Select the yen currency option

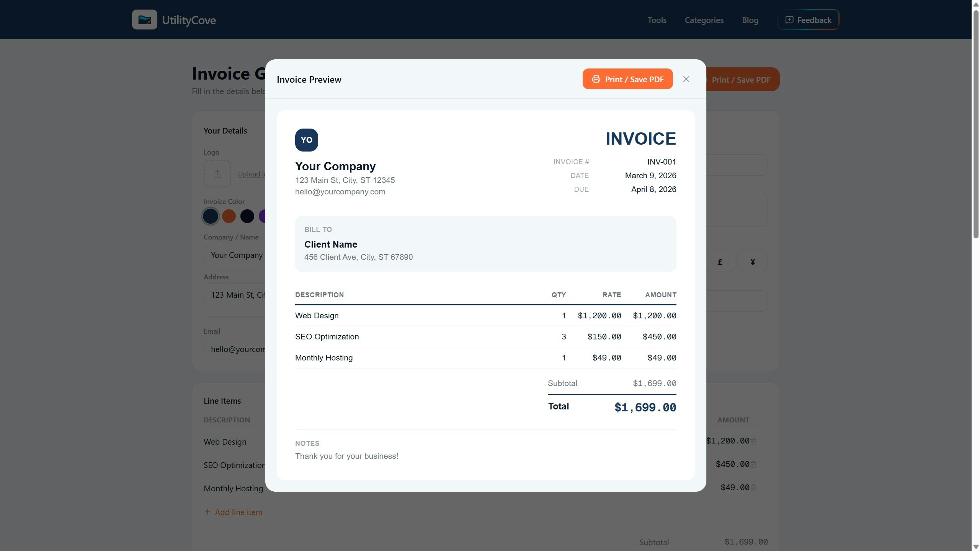[753, 262]
